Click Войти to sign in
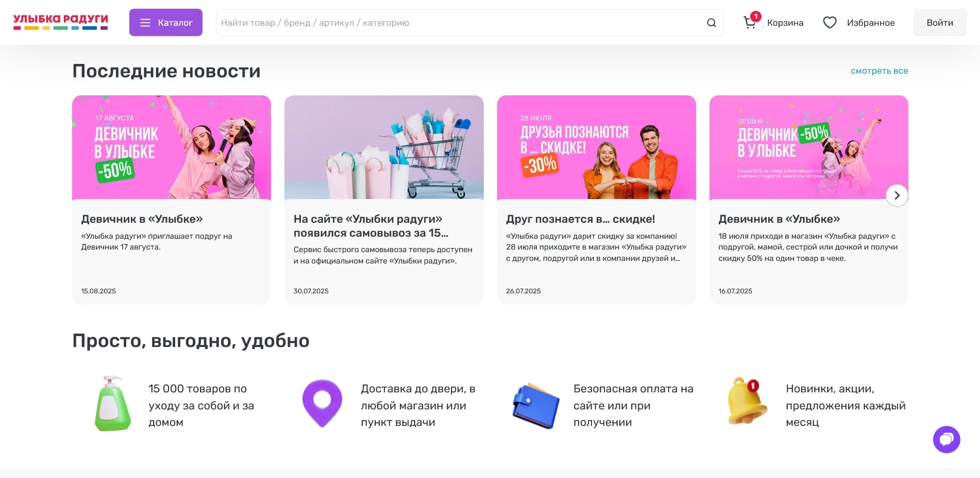Screen dimensions: 980x478 pos(939,22)
